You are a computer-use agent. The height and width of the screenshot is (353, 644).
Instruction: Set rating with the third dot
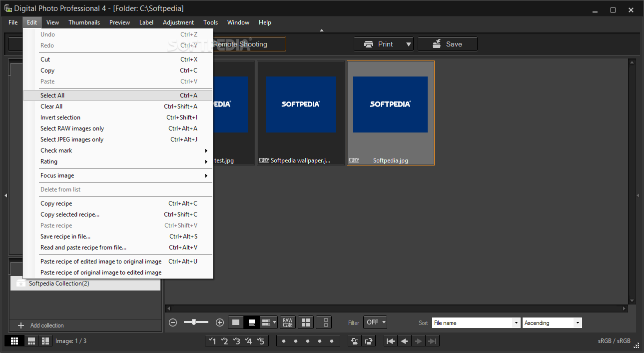pos(308,341)
